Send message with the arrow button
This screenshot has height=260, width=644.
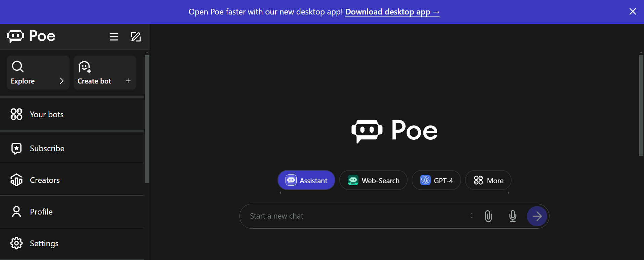tap(537, 216)
